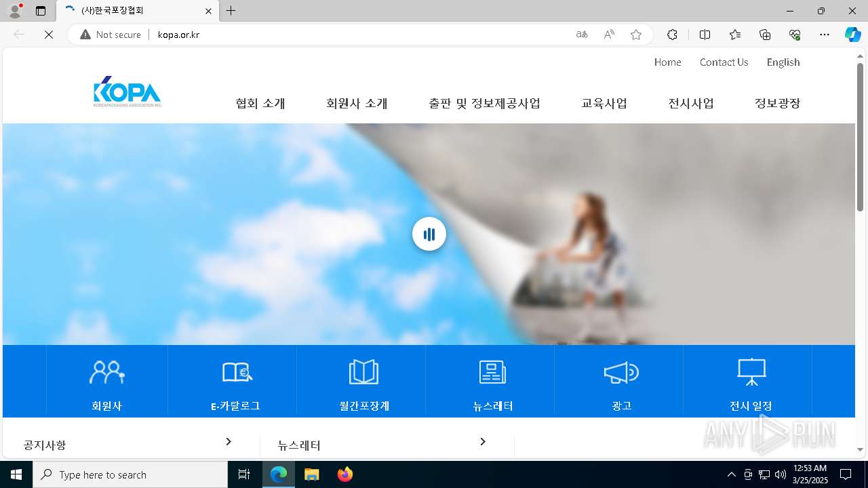Image resolution: width=868 pixels, height=488 pixels.
Task: Launch Firefox from the taskbar
Action: (x=345, y=474)
